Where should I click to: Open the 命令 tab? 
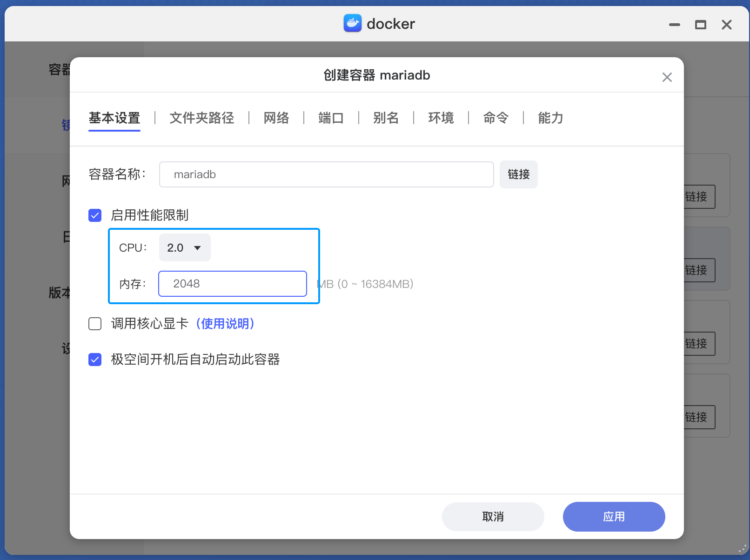pyautogui.click(x=496, y=118)
